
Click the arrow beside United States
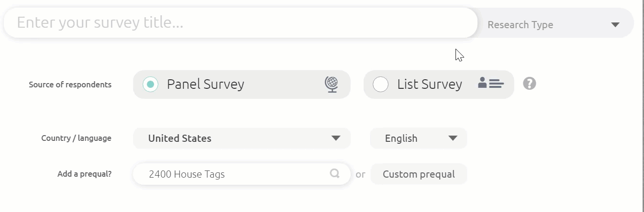click(336, 138)
